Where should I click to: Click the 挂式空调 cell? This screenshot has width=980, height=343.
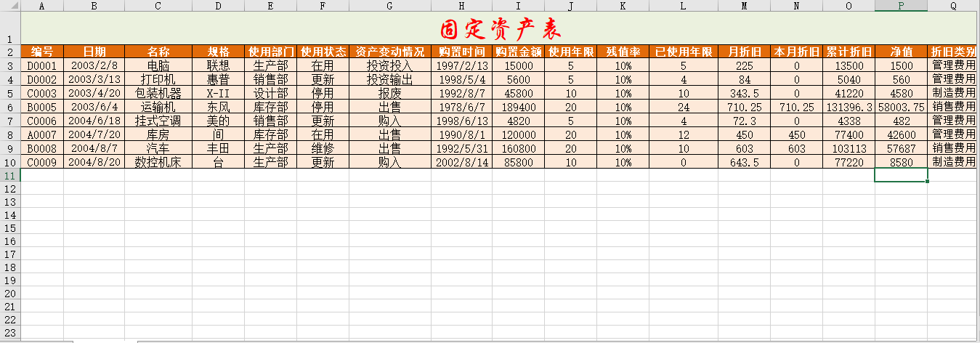click(158, 121)
